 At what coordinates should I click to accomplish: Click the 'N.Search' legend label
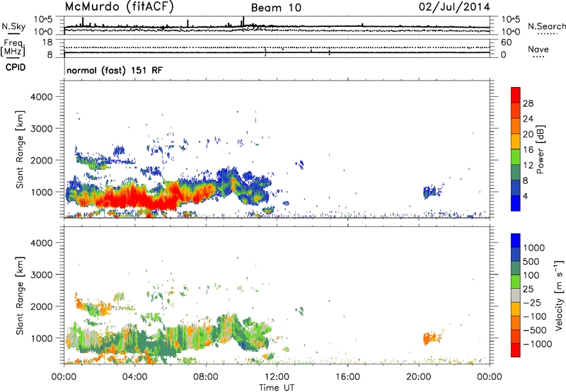point(546,26)
